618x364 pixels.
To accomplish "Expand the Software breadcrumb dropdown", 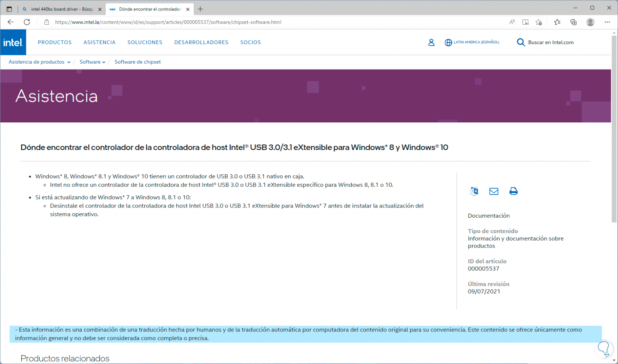I will point(92,62).
